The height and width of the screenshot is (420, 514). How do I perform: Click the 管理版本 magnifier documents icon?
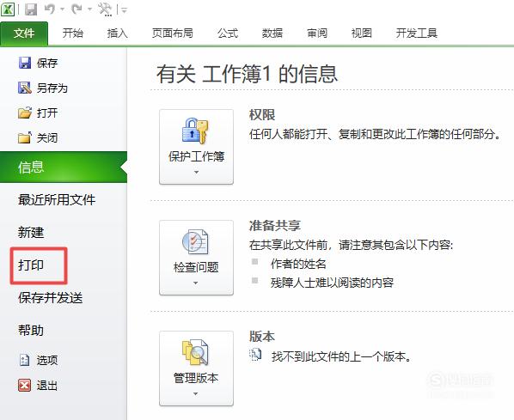(195, 352)
